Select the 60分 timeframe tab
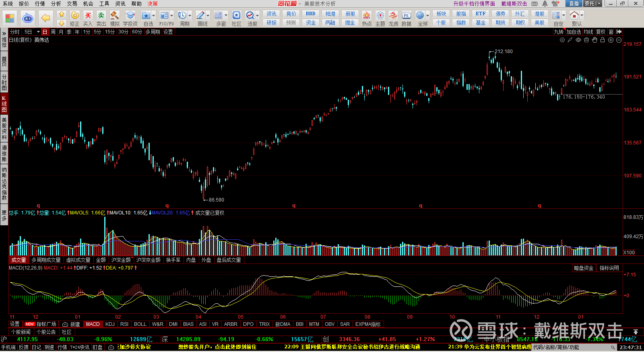Image resolution: width=644 pixels, height=352 pixels. 137,32
